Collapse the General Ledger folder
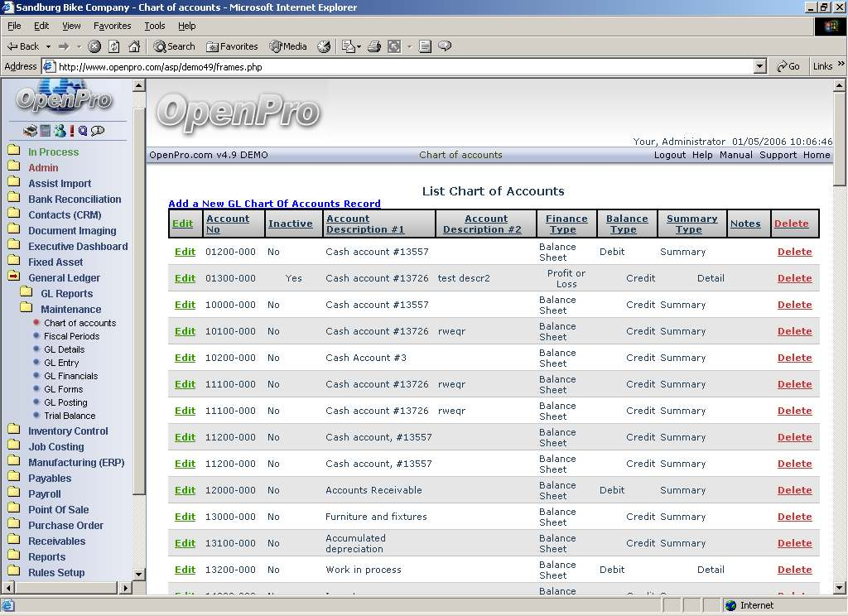 pyautogui.click(x=64, y=278)
